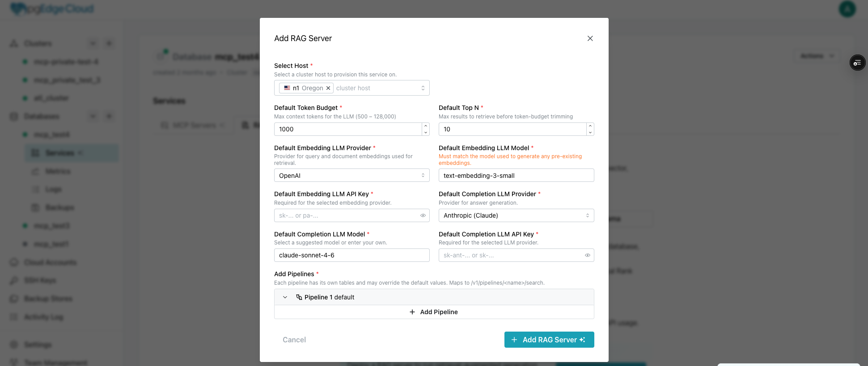Click the Default Top N input field
868x366 pixels.
[x=512, y=129]
